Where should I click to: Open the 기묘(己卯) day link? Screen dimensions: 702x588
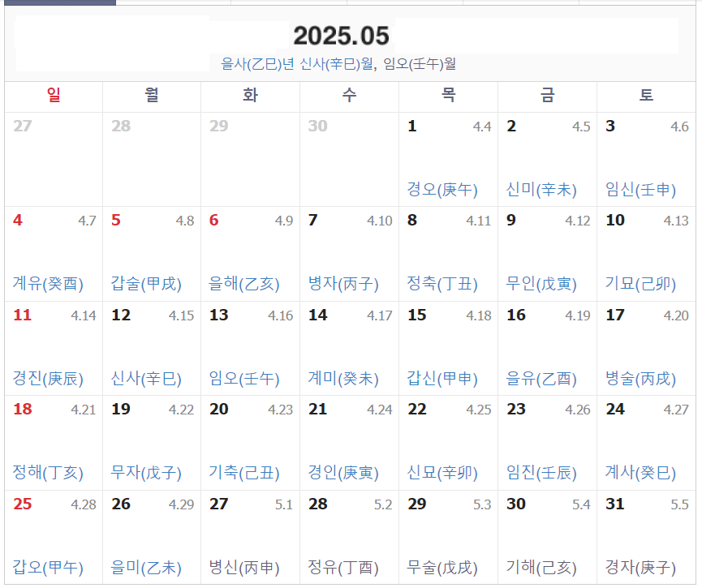[x=640, y=284]
